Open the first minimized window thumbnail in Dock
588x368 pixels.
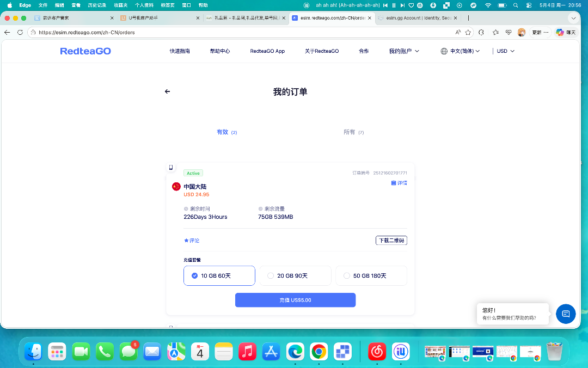[435, 353]
